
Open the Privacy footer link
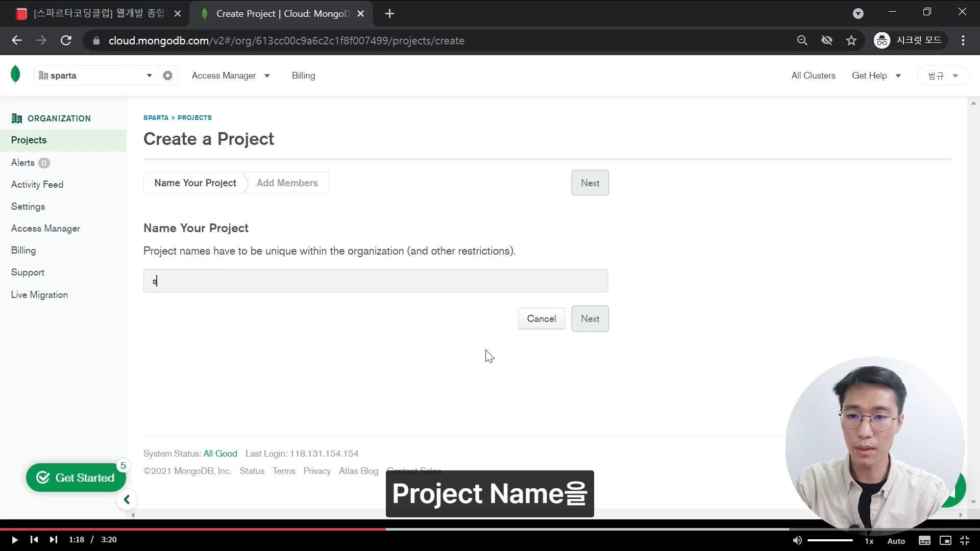click(x=317, y=471)
